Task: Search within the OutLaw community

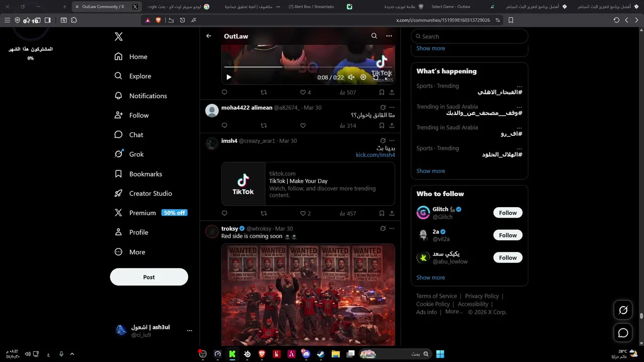Action: pos(374,36)
